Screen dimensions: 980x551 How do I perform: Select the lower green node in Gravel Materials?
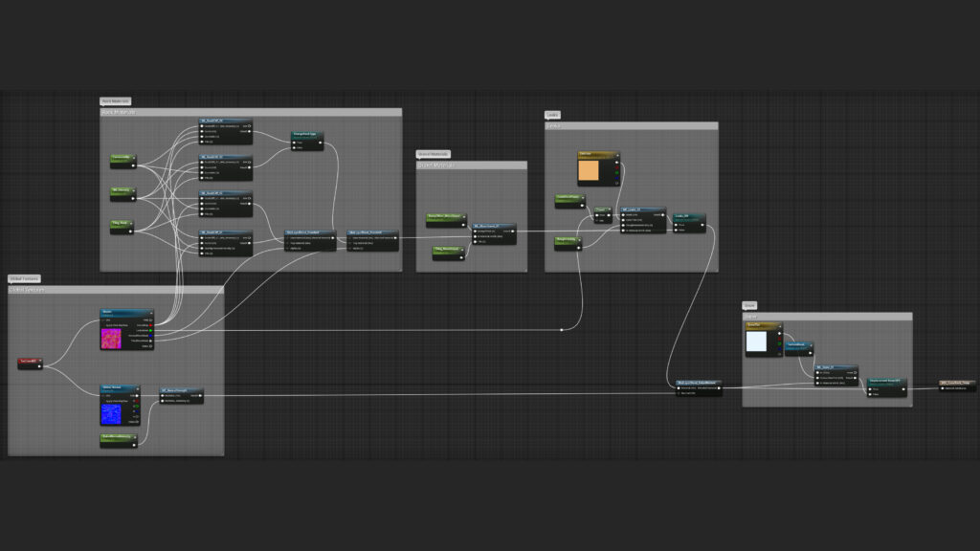[449, 253]
